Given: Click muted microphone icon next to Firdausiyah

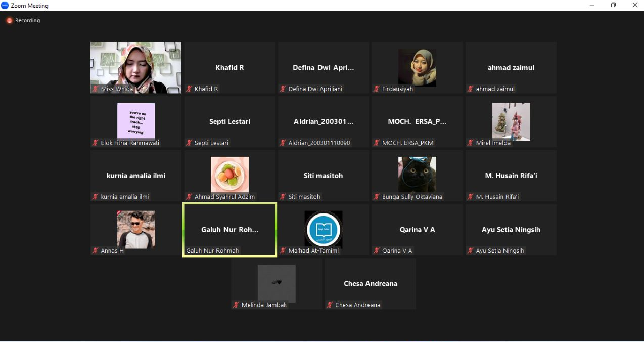Looking at the screenshot, I should 377,89.
